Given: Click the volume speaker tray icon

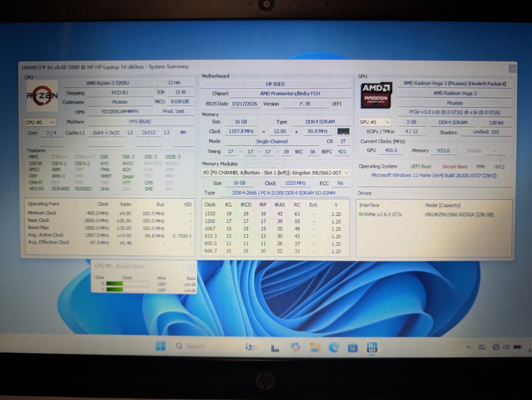Looking at the screenshot, I should coord(506,347).
